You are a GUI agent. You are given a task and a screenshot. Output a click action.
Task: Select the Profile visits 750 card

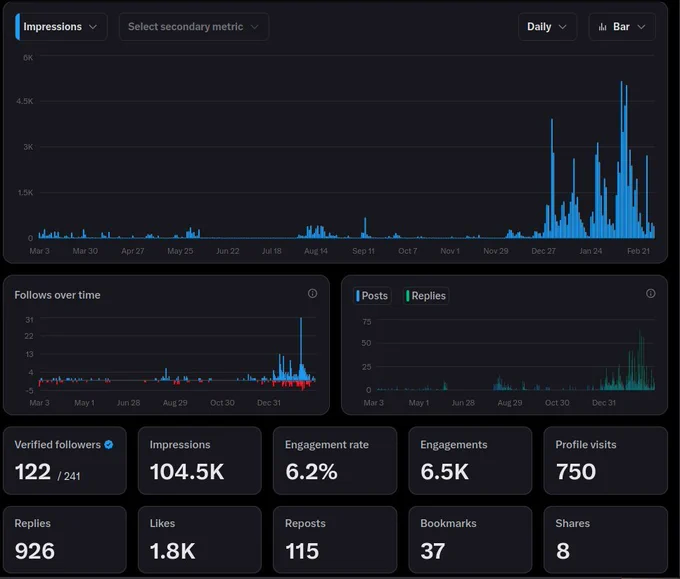pos(605,461)
